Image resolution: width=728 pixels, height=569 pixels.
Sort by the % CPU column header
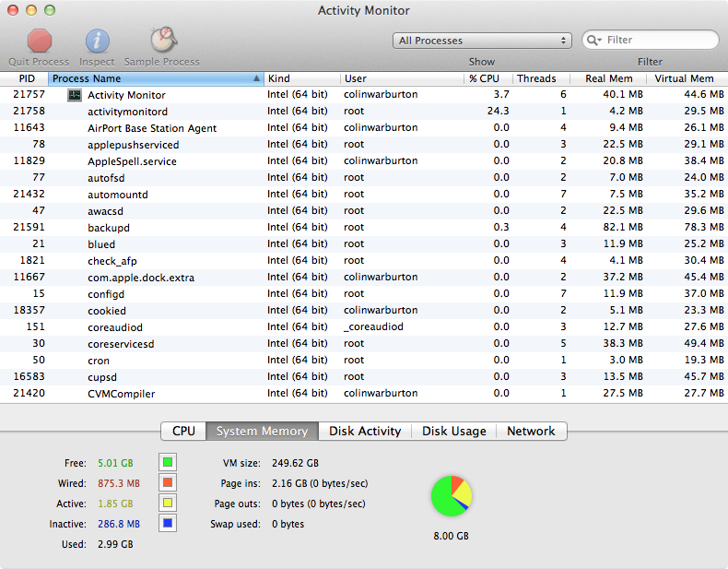tap(488, 78)
